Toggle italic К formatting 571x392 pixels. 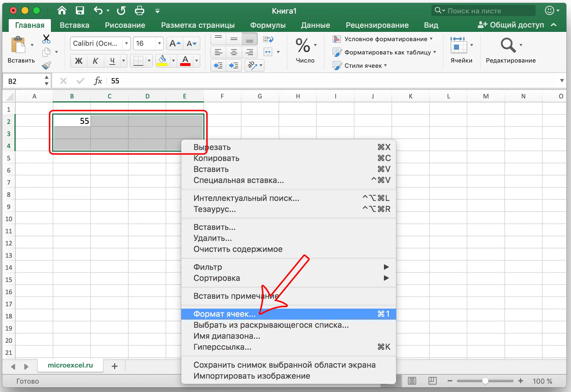click(x=95, y=61)
